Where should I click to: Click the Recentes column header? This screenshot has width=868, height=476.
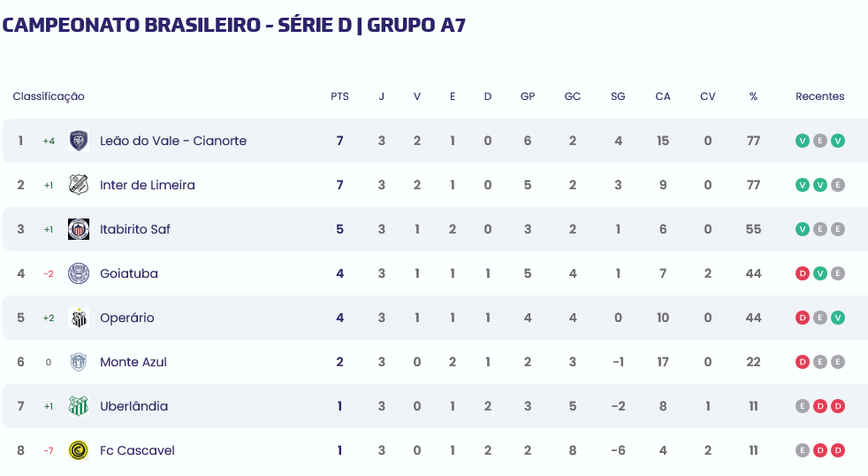click(820, 96)
